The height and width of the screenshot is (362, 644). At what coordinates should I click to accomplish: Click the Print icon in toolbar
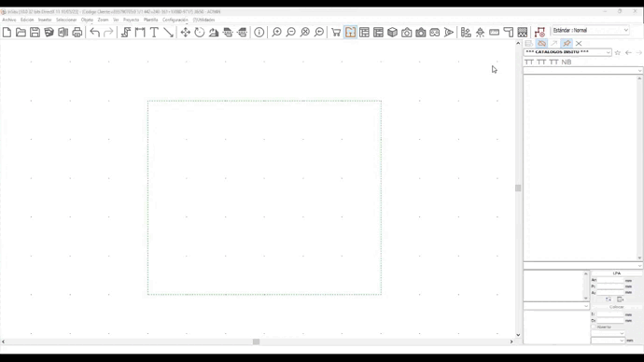(77, 32)
